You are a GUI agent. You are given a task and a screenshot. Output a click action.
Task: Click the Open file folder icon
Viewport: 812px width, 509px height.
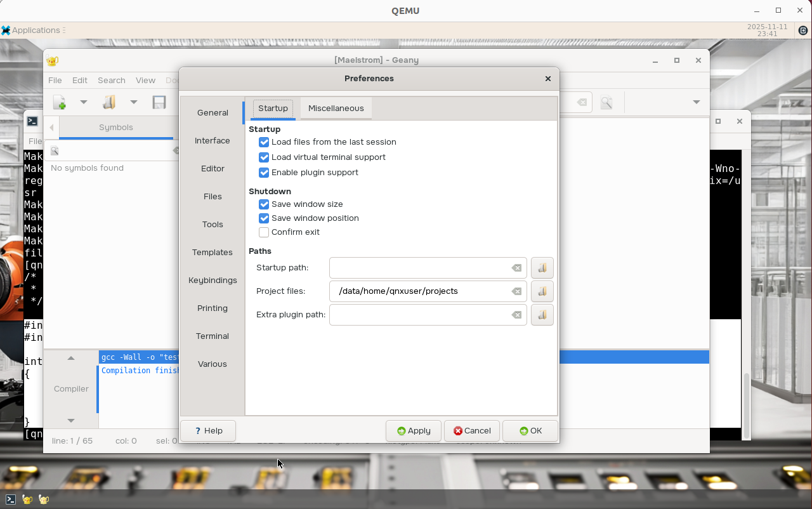coord(109,102)
